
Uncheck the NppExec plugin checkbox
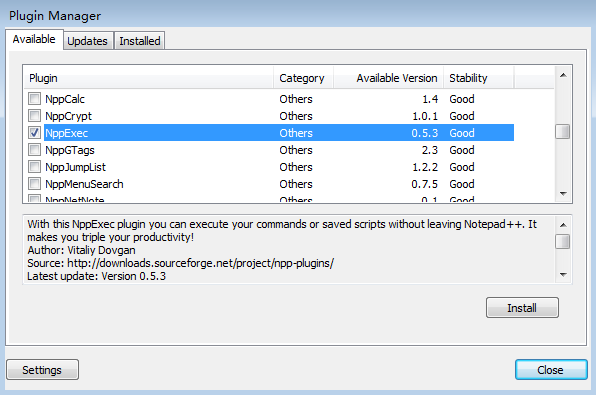(34, 133)
